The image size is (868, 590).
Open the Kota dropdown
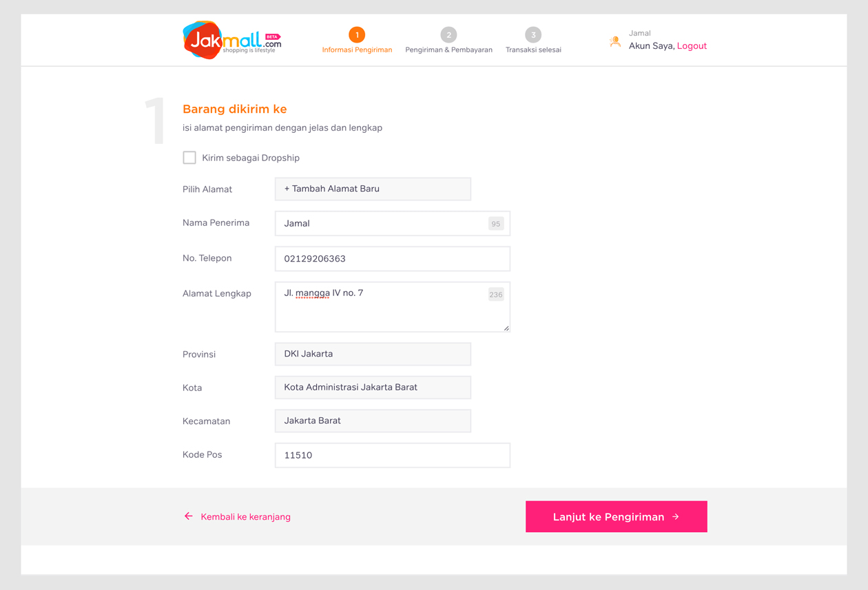pyautogui.click(x=373, y=387)
